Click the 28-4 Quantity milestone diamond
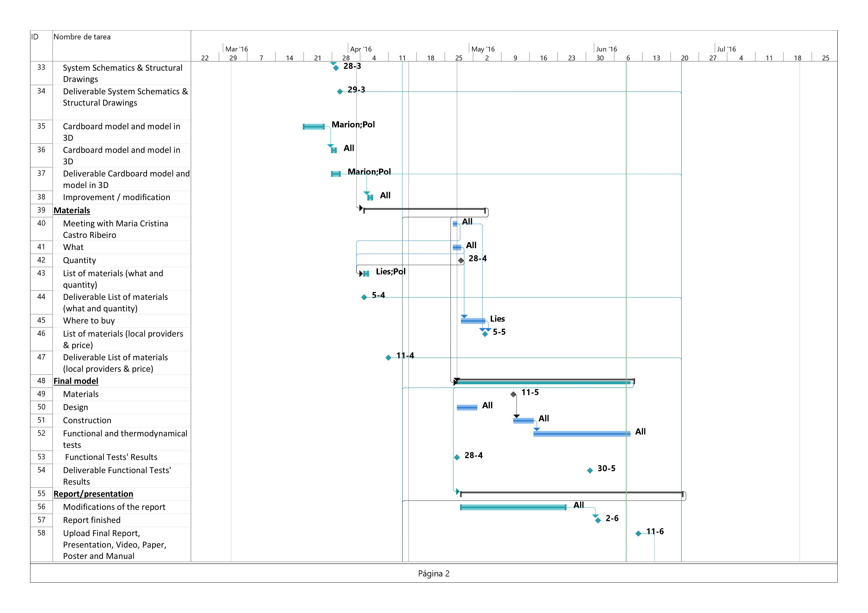The height and width of the screenshot is (613, 868). click(x=461, y=260)
